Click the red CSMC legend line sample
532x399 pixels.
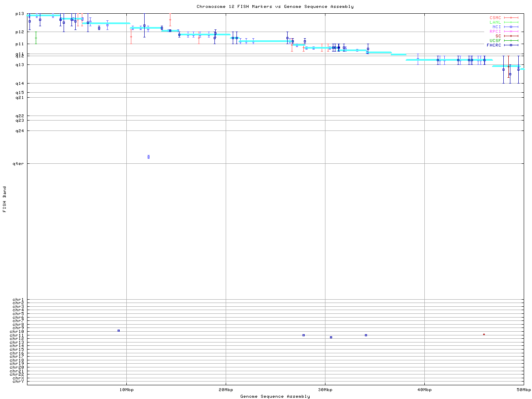point(511,18)
